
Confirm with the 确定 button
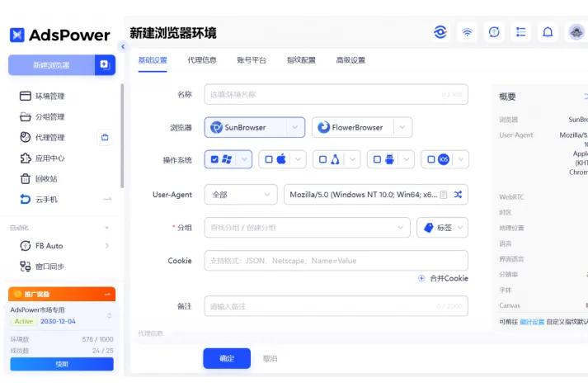(227, 358)
